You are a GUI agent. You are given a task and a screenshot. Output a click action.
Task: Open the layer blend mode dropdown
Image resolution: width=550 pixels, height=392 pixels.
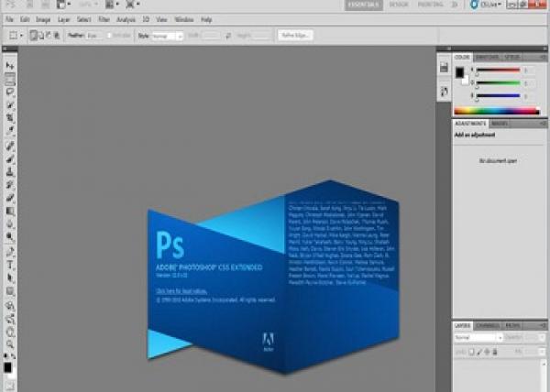478,338
